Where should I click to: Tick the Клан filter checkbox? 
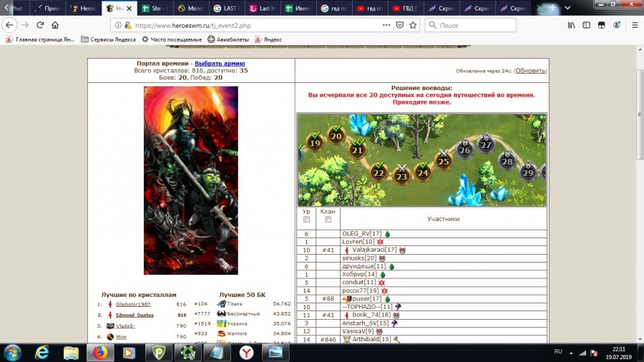click(x=328, y=220)
